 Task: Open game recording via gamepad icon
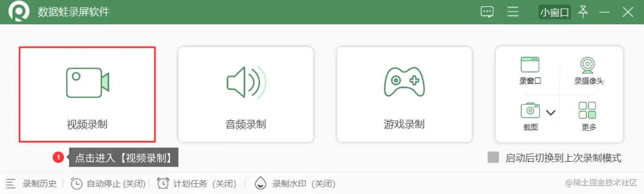coord(404,82)
